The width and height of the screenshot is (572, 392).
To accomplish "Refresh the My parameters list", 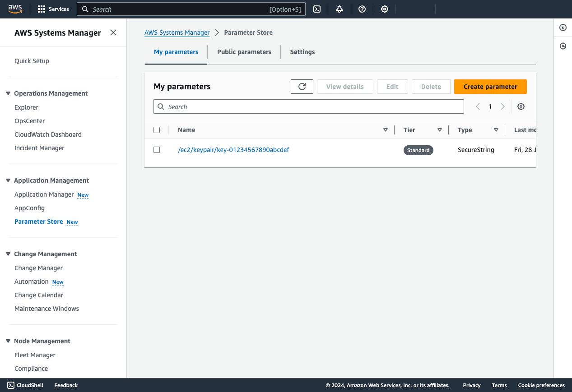I will tap(302, 86).
